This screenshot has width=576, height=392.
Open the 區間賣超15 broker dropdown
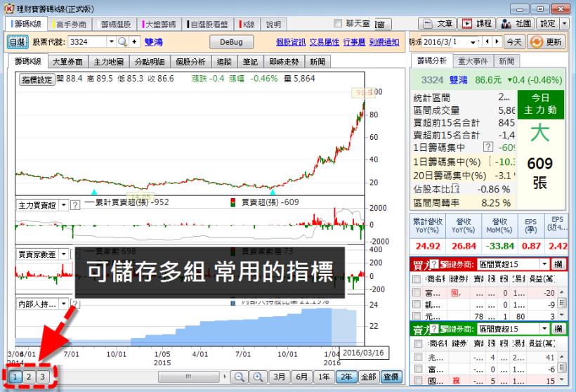(544, 329)
